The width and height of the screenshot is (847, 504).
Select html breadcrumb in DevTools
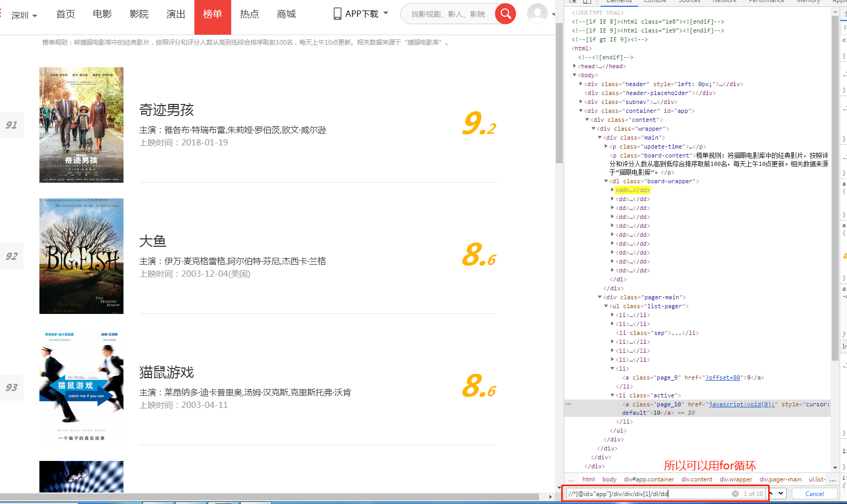click(x=588, y=479)
